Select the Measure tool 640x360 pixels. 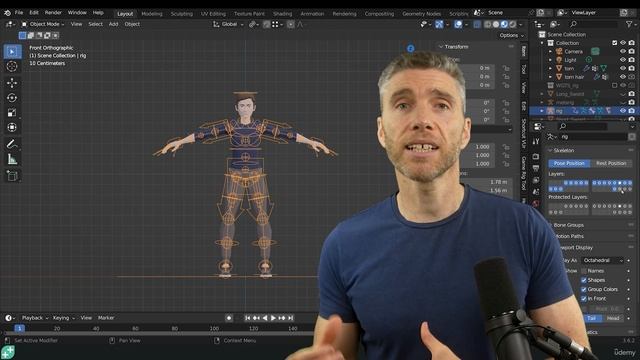coord(12,160)
